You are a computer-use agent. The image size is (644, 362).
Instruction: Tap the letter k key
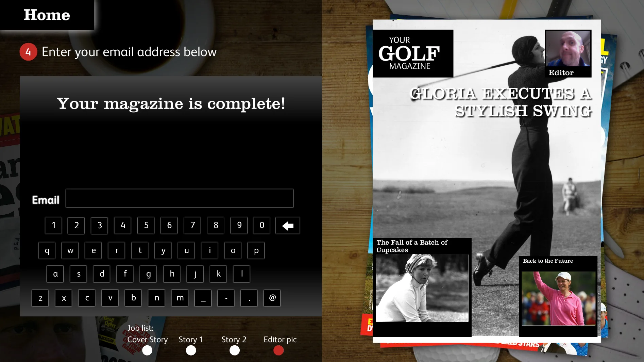(x=218, y=274)
